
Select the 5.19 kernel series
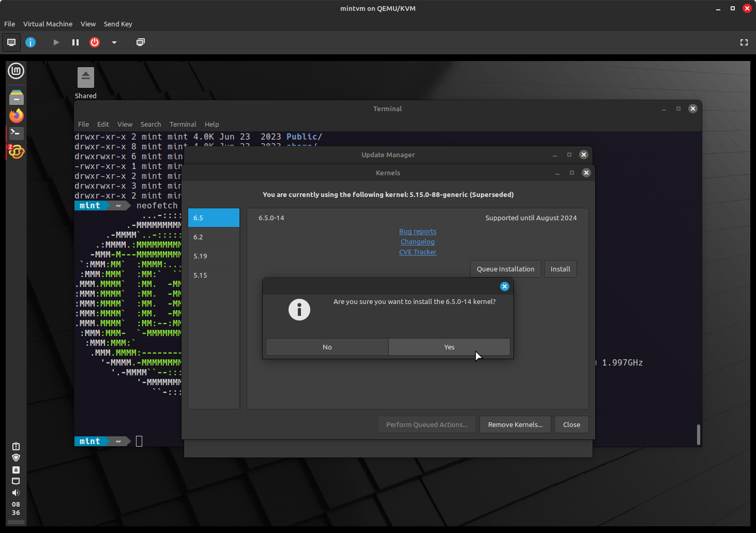click(x=214, y=256)
